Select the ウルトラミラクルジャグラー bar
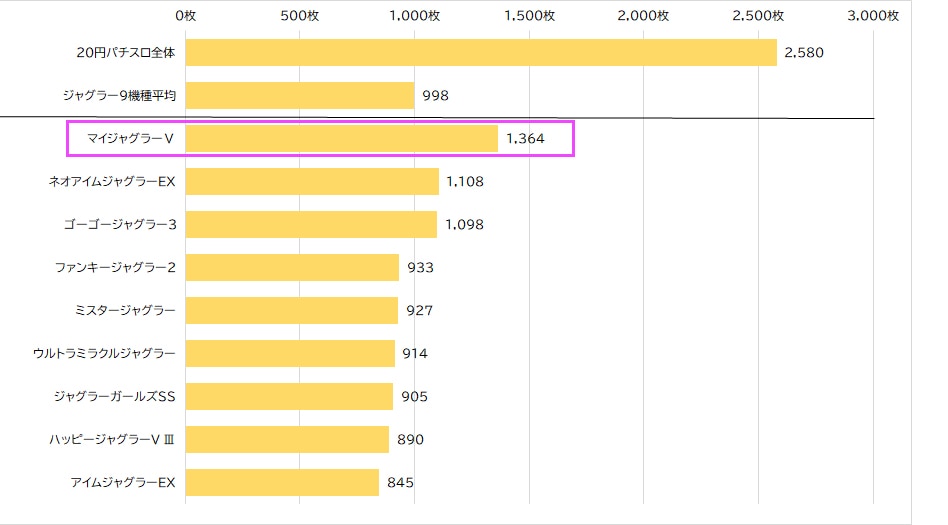The image size is (948, 525). [290, 353]
